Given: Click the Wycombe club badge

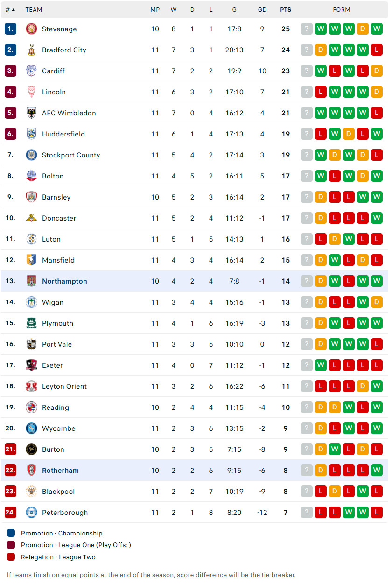Looking at the screenshot, I should tap(31, 428).
